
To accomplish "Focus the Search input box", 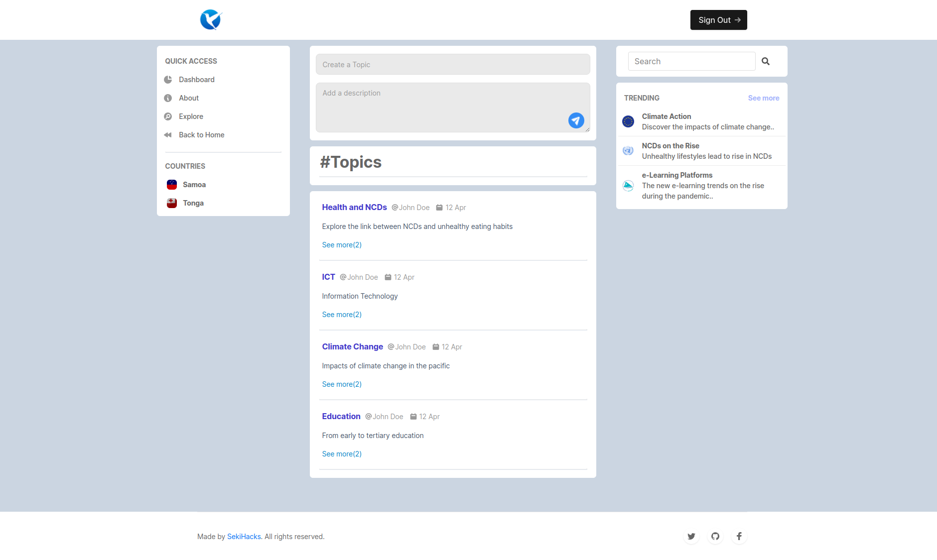I will click(x=691, y=61).
